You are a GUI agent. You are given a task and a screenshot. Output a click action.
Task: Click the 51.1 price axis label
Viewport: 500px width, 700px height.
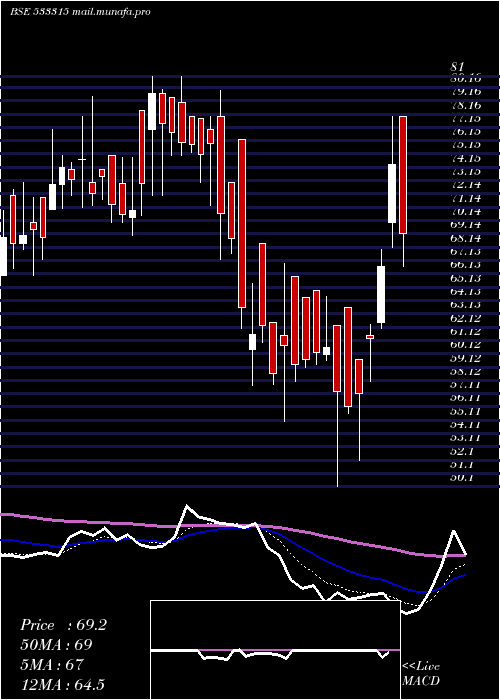coord(462,464)
